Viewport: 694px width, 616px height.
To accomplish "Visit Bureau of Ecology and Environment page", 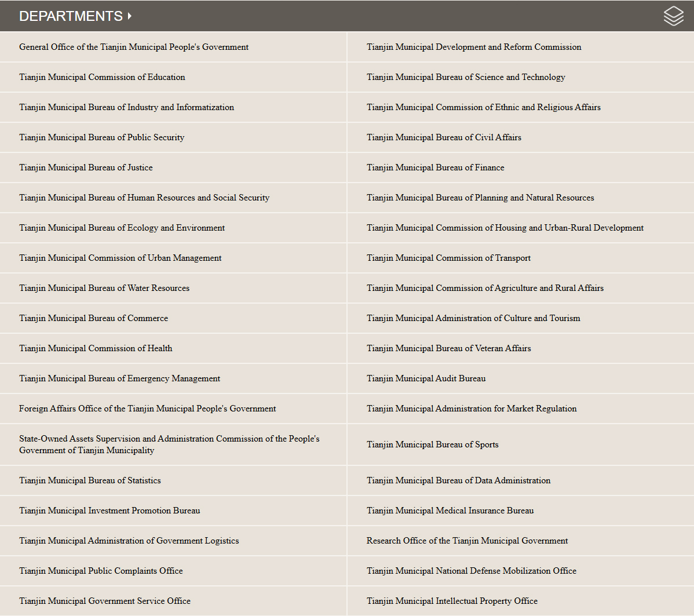I will 122,228.
